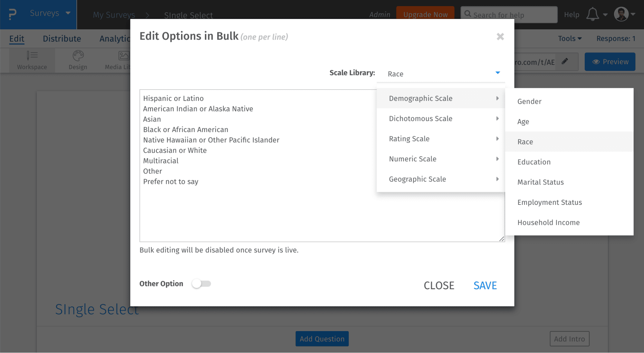Toggle the Other Option switch
The image size is (644, 353).
coord(201,283)
